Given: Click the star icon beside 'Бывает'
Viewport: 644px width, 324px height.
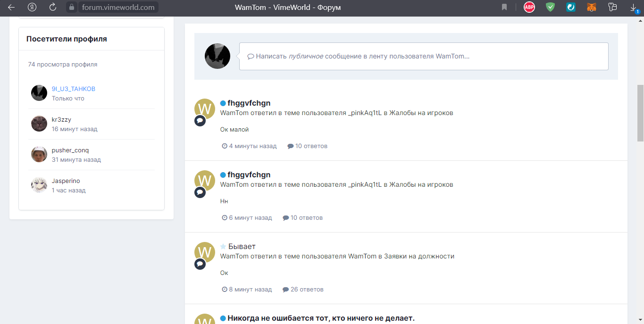Looking at the screenshot, I should [223, 246].
